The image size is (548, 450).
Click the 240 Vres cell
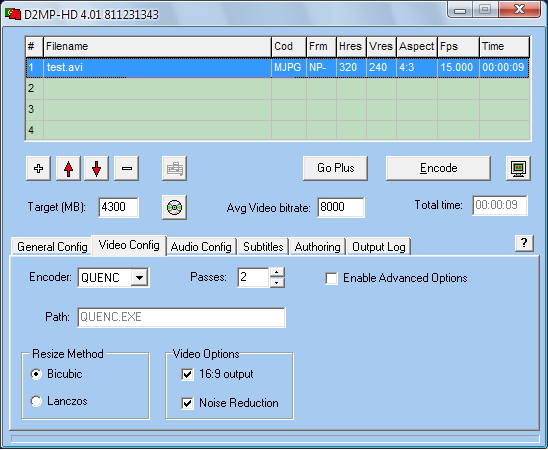[381, 67]
